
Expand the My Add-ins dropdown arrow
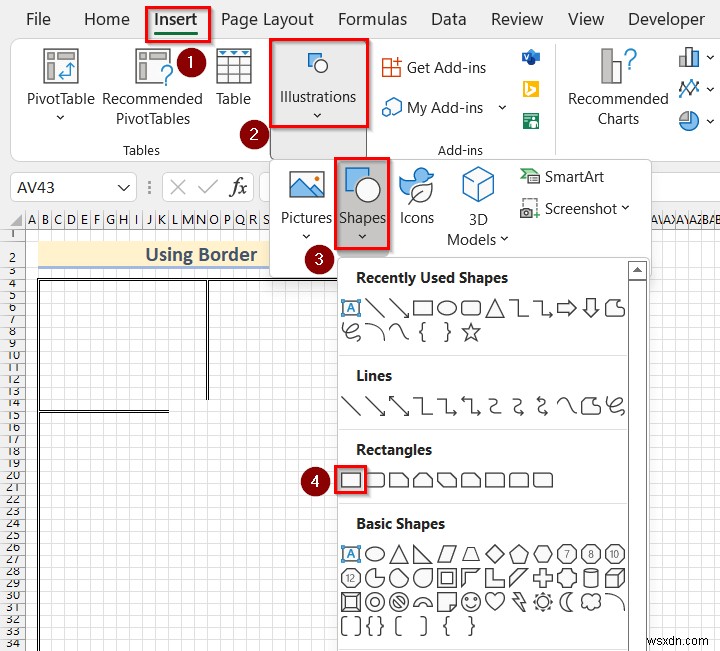coord(502,107)
